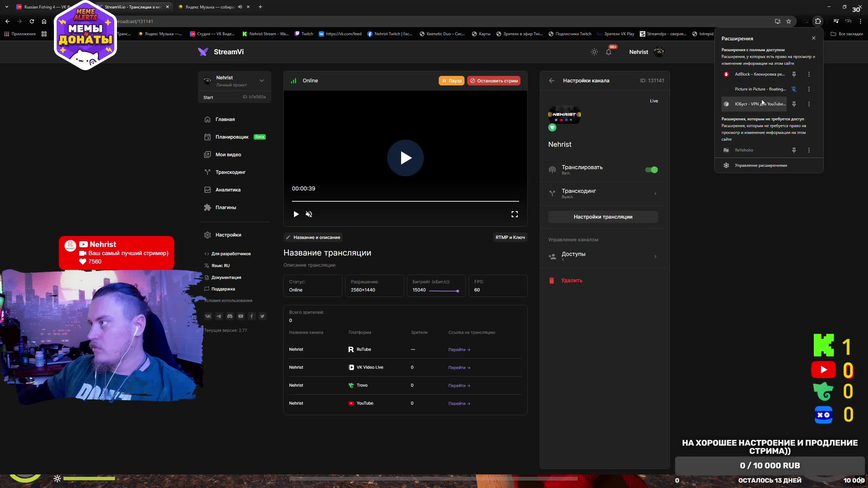This screenshot has height=488, width=868.
Task: Follow the YouTube Перейти link
Action: point(459,403)
